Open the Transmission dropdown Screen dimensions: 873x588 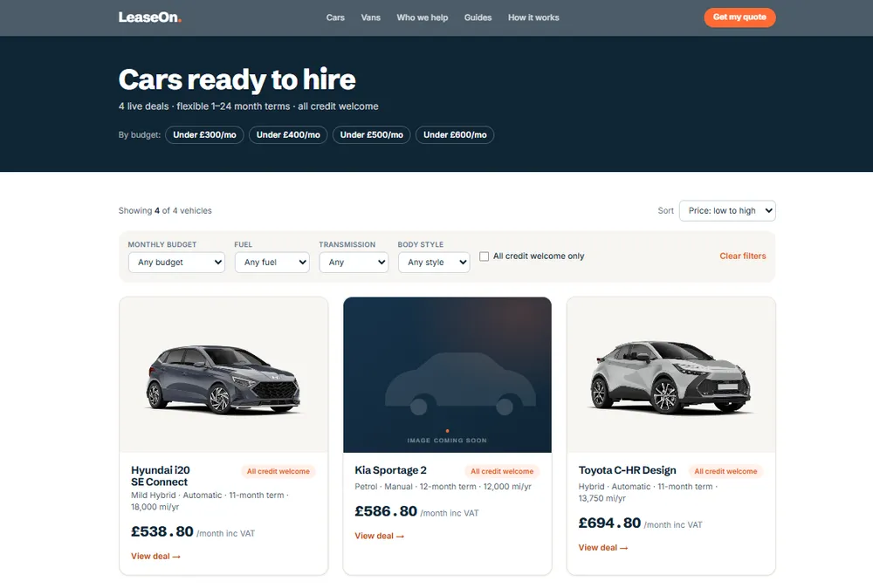354,262
